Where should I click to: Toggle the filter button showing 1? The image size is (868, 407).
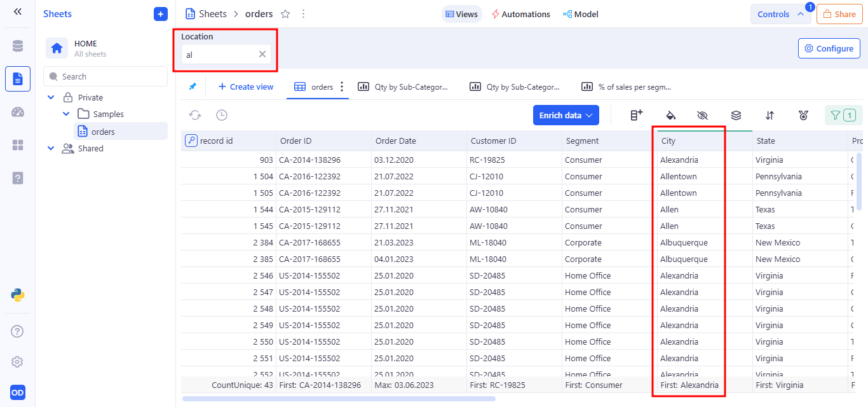[843, 115]
